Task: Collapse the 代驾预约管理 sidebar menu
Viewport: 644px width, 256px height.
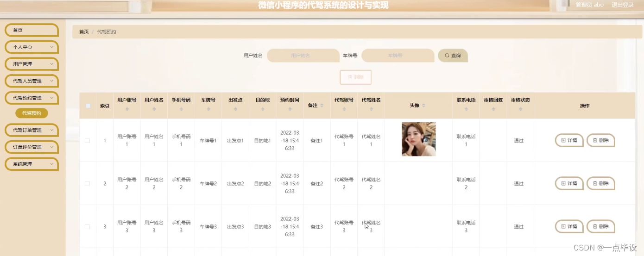Action: pos(32,98)
